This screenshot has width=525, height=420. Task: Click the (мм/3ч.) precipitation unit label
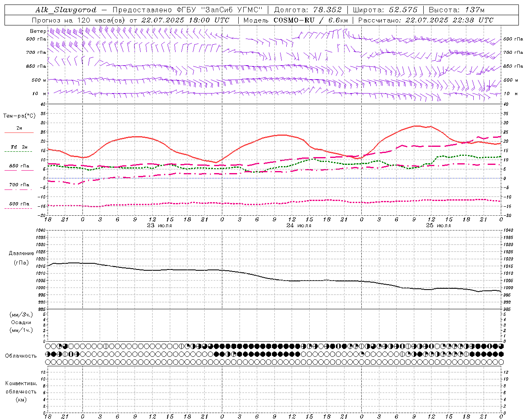coord(21,315)
